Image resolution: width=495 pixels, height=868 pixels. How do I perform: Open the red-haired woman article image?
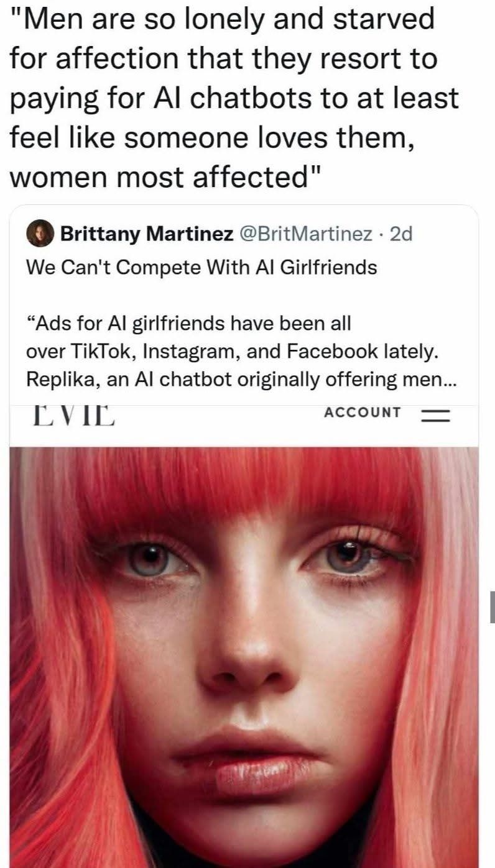(244, 652)
